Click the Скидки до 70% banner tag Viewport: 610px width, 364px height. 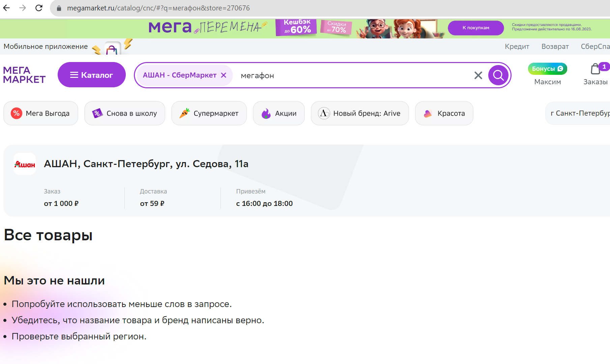[337, 27]
